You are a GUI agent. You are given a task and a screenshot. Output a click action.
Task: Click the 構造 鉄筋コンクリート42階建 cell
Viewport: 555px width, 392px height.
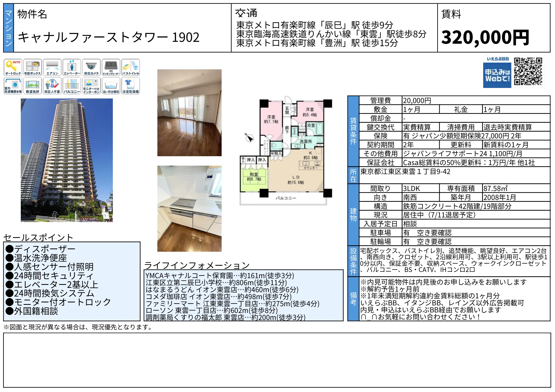(x=476, y=206)
